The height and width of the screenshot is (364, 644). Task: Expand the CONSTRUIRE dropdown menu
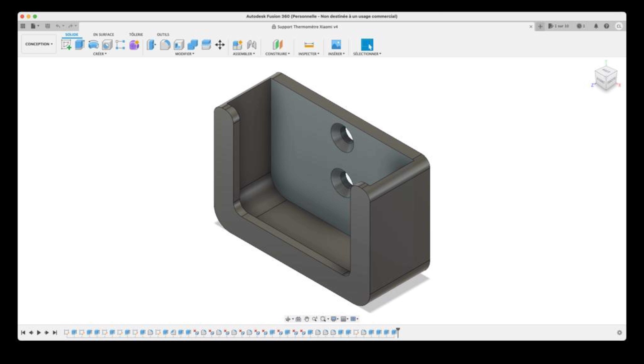[x=277, y=54]
